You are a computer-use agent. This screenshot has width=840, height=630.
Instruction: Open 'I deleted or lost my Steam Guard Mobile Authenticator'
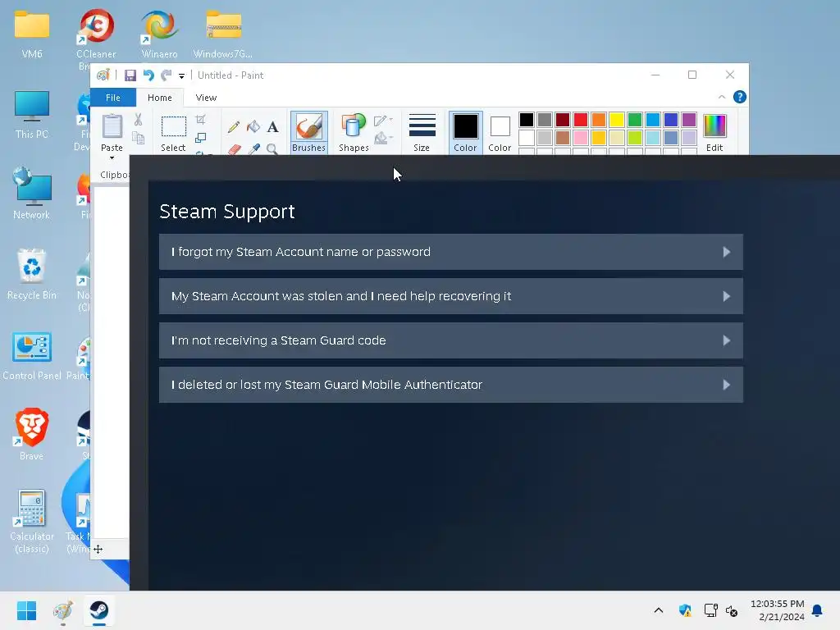(x=451, y=385)
